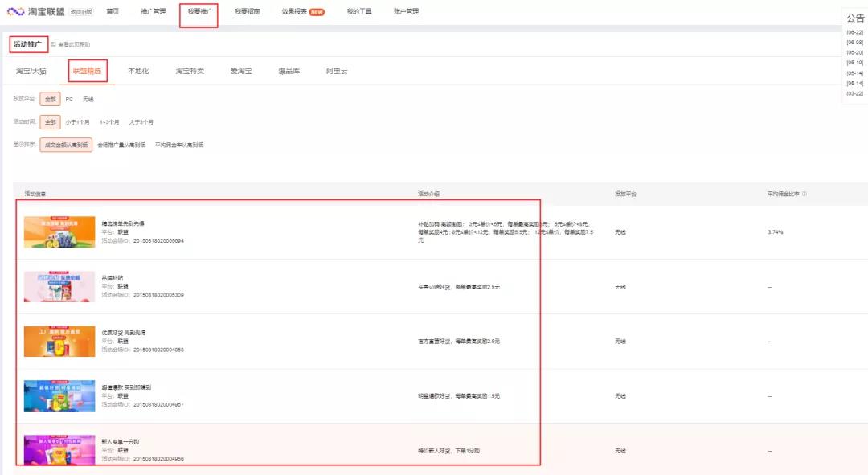Select 全部 in the 活动时间 filter
Viewport: 868px width, 475px height.
pos(51,122)
